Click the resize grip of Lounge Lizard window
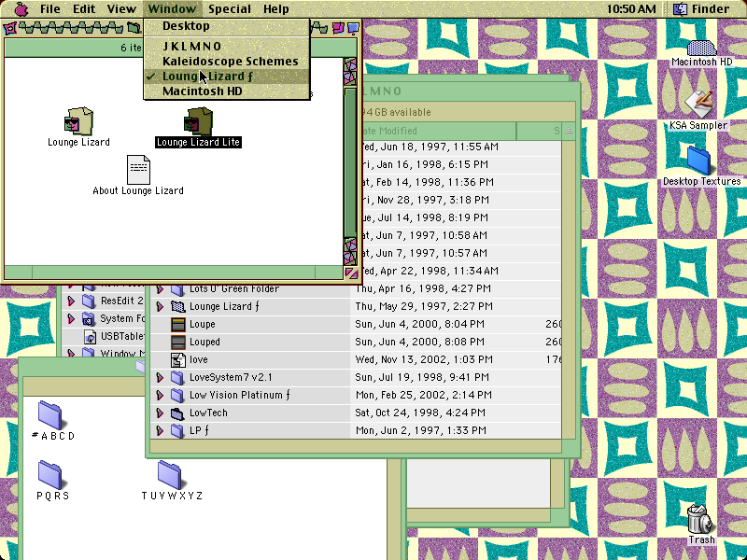Screen dimensions: 747x560 click(351, 273)
